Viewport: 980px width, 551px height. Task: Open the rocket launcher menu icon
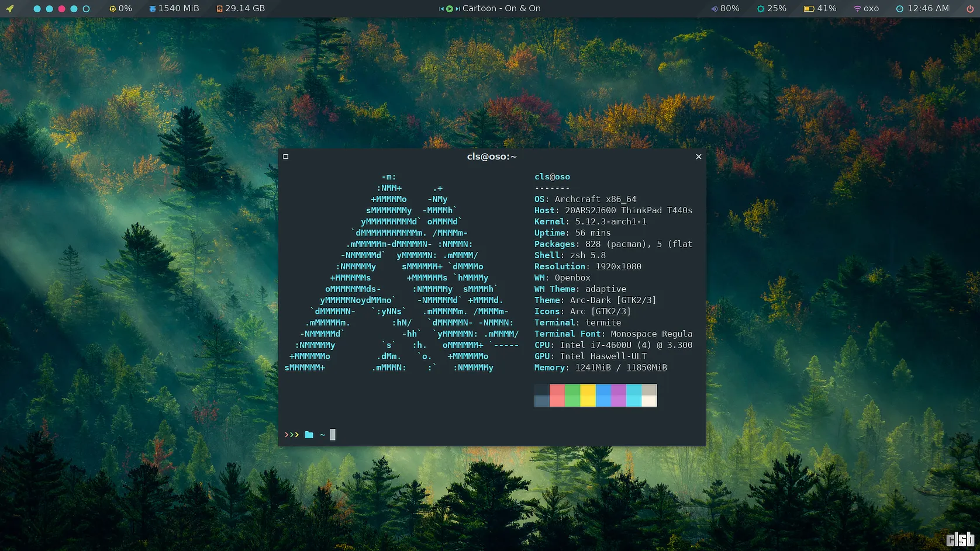10,9
